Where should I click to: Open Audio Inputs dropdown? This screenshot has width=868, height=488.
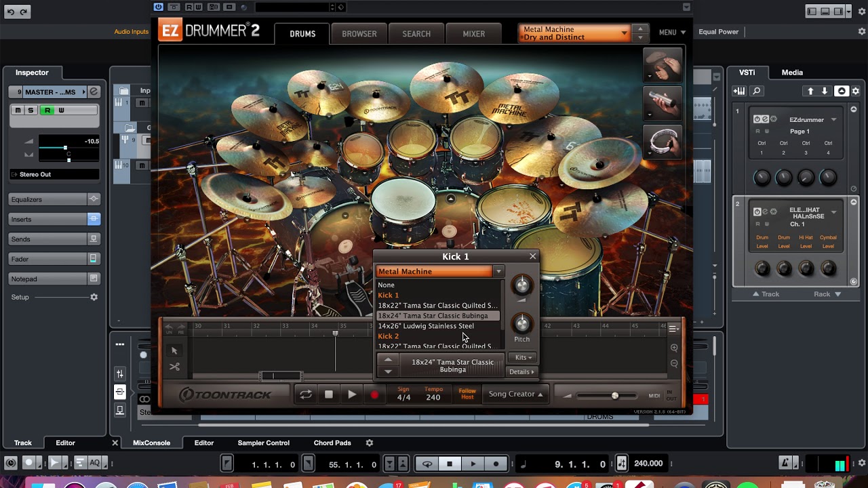132,32
